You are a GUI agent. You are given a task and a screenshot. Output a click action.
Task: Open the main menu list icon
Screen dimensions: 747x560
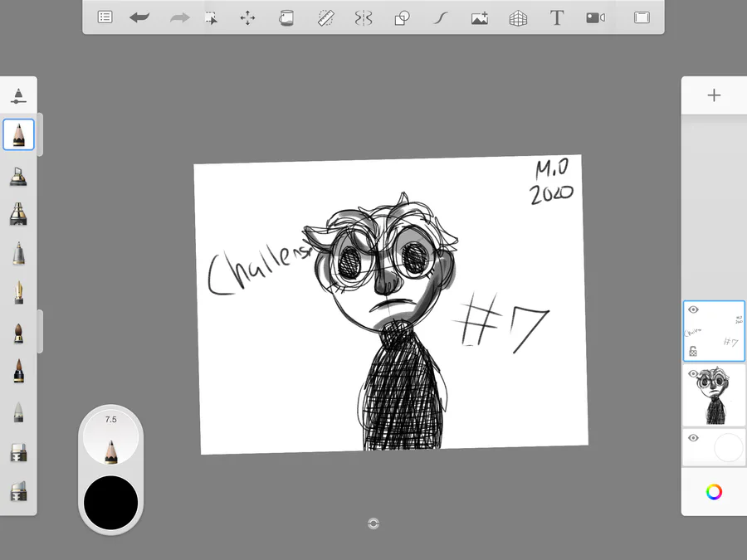tap(105, 17)
